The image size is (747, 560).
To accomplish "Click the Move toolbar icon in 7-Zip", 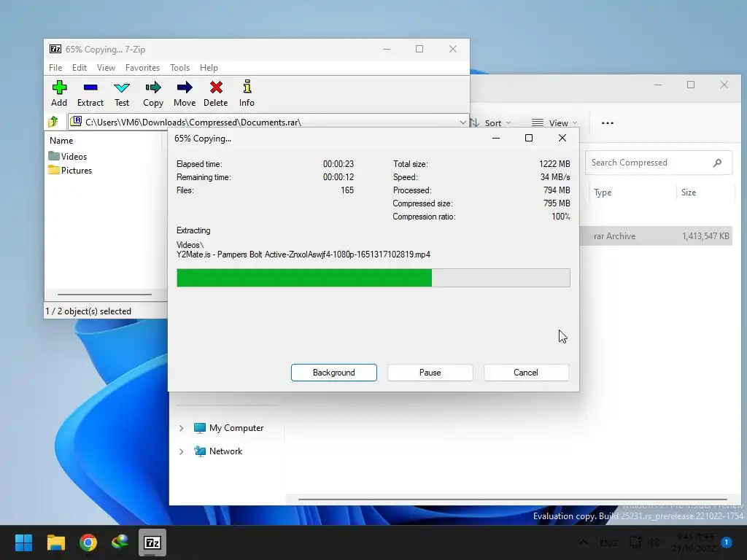I will pos(185,93).
